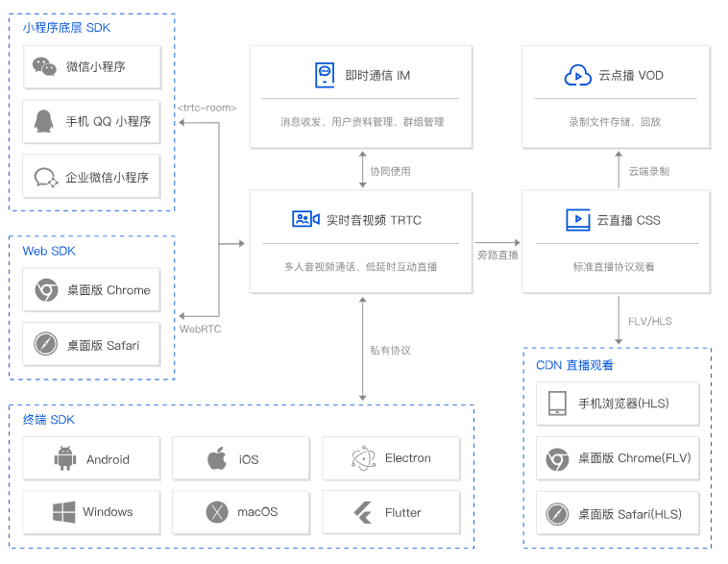This screenshot has height=564, width=728.
Task: Click 桌面版 Chrome(FLV) label text
Action: click(x=634, y=458)
